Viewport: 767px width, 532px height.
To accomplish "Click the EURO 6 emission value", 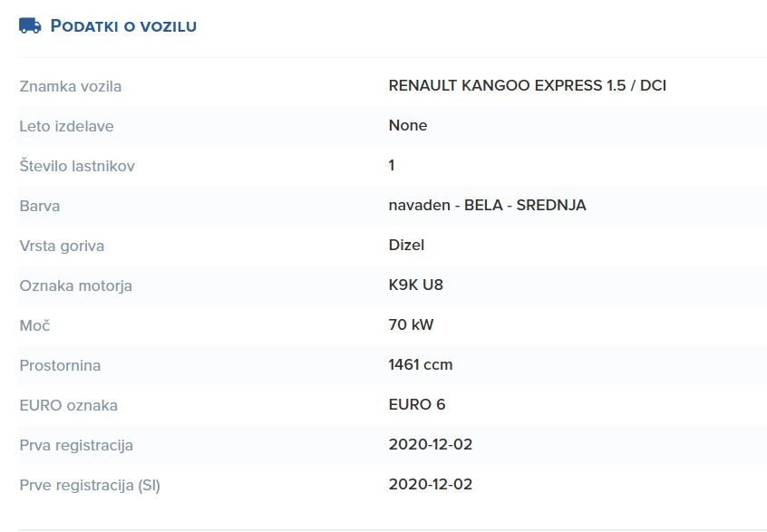I will (416, 405).
